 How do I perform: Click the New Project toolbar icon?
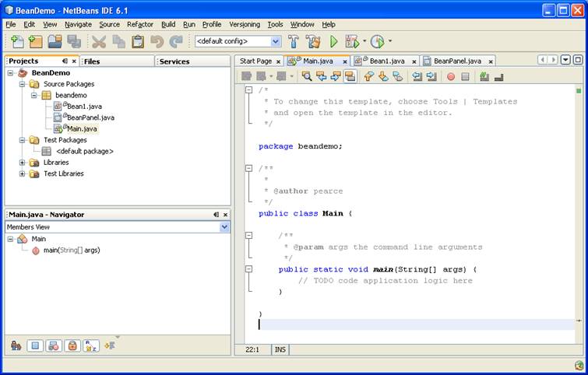tap(35, 41)
